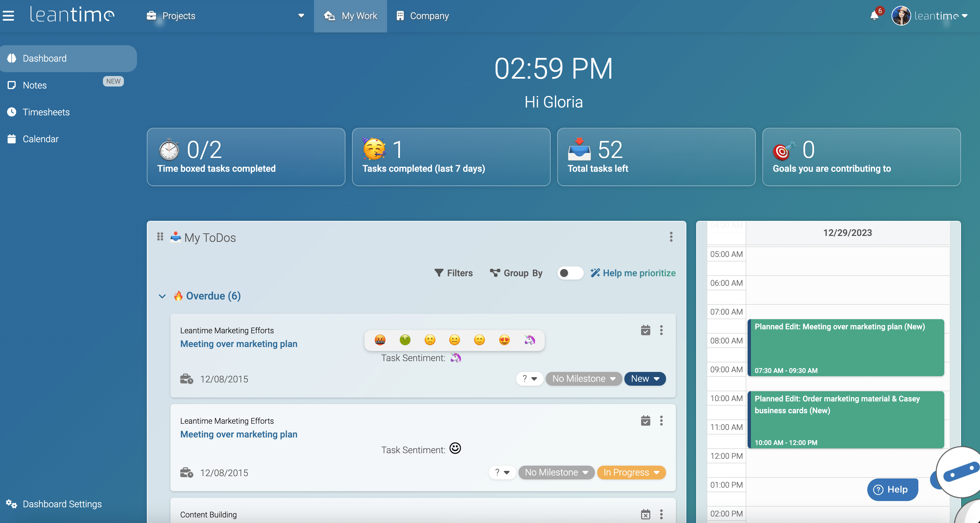Open the effort dropdown on In Progress task
Viewport: 980px width, 523px height.
pos(502,473)
